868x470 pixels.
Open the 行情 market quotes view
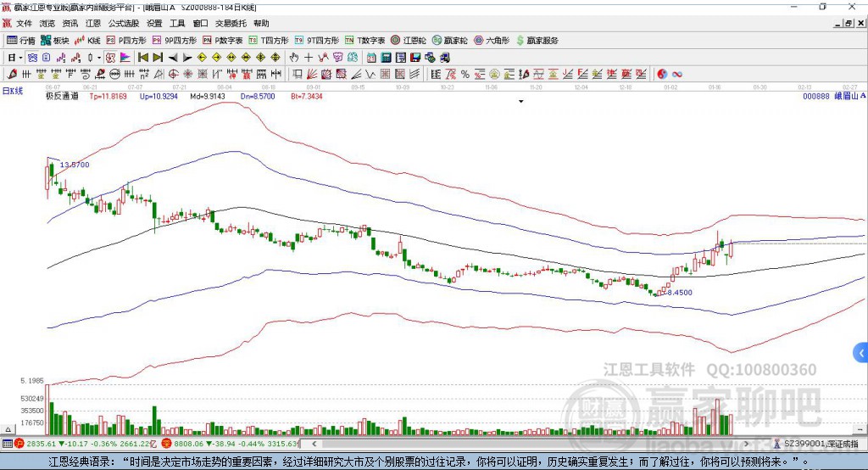click(x=20, y=41)
